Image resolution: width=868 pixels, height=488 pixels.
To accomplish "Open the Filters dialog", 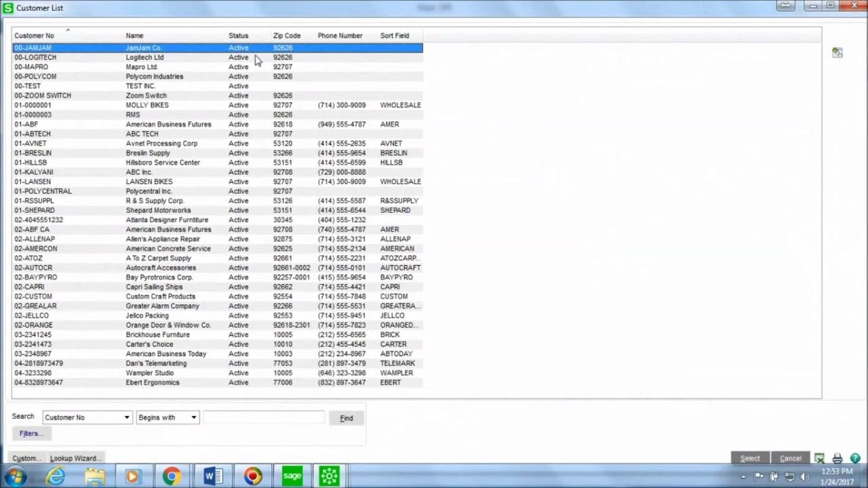I will coord(31,434).
